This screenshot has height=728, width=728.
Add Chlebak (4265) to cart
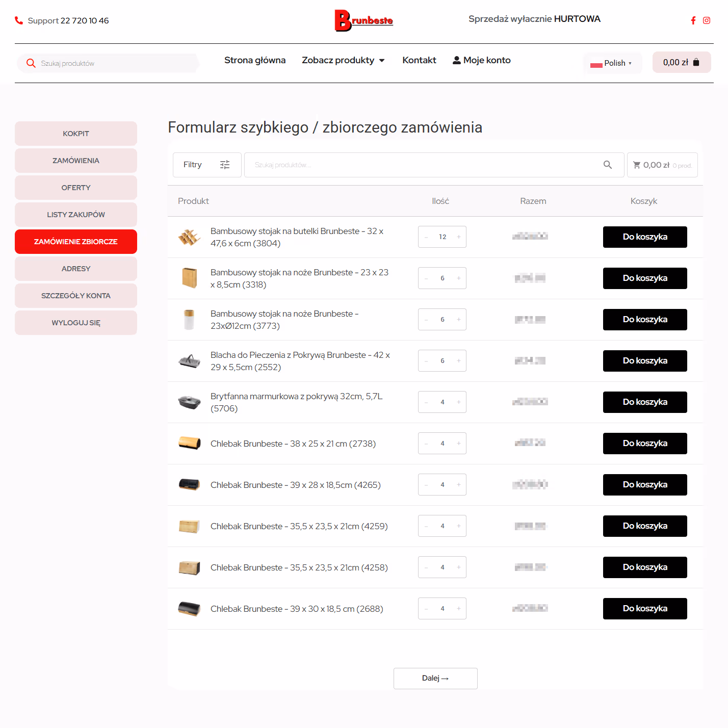(x=645, y=485)
